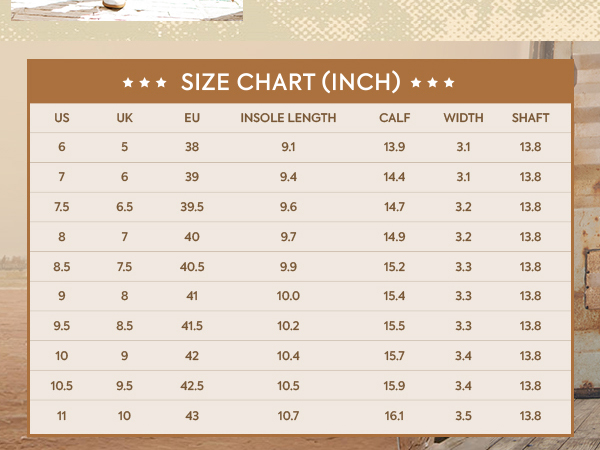Click the three stars right of the title

coord(433,82)
